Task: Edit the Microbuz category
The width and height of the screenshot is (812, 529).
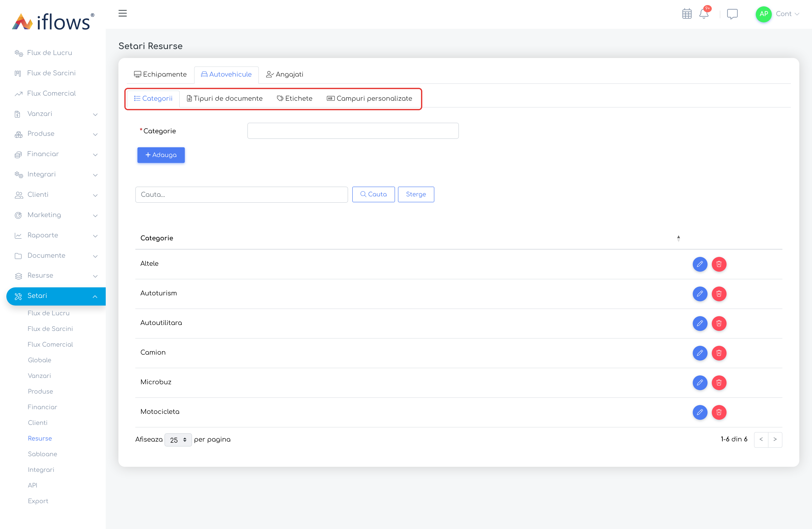Action: [x=700, y=383]
